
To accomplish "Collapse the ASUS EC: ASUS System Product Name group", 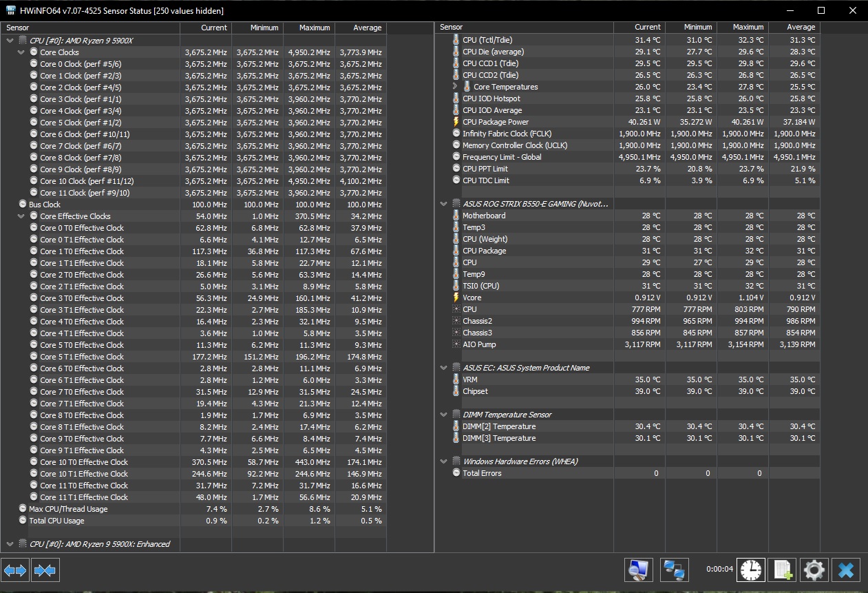I will tap(444, 368).
